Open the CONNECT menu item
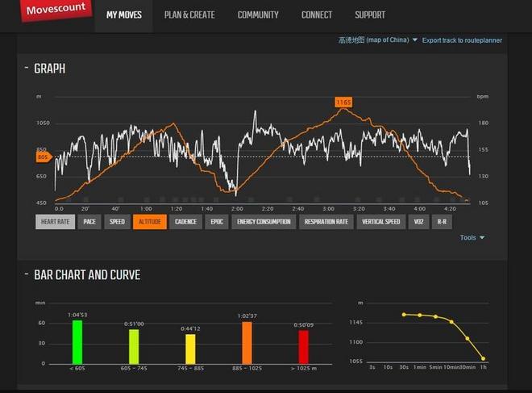This screenshot has width=532, height=393. 316,15
